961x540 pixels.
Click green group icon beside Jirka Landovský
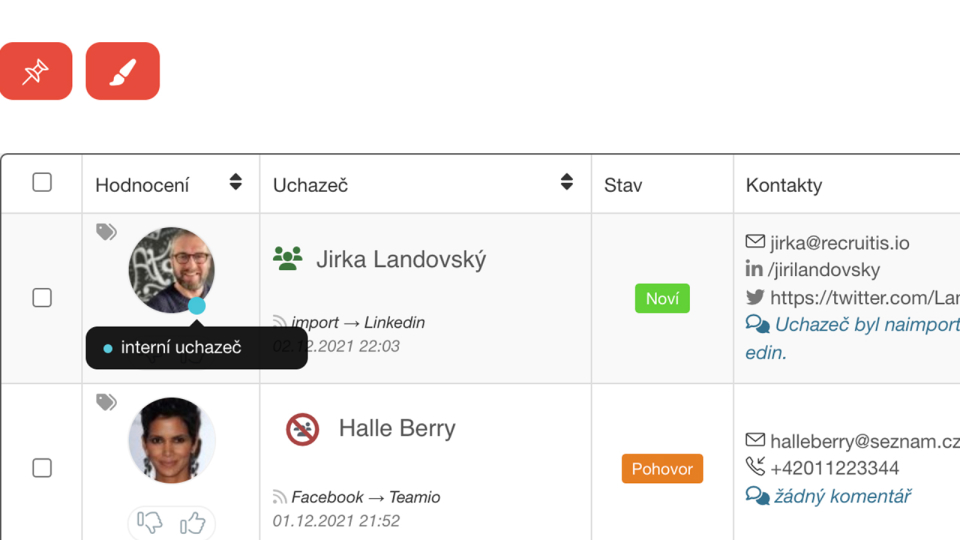(x=287, y=259)
